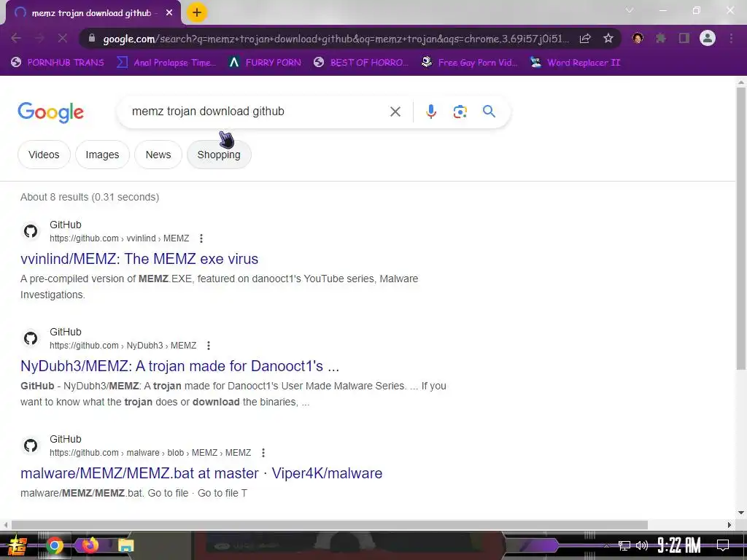747x560 pixels.
Task: Open a new tab with the plus button
Action: coord(197,12)
